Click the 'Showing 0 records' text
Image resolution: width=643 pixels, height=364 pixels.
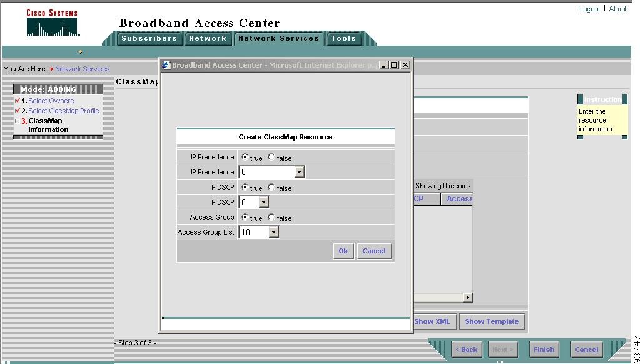click(x=443, y=186)
